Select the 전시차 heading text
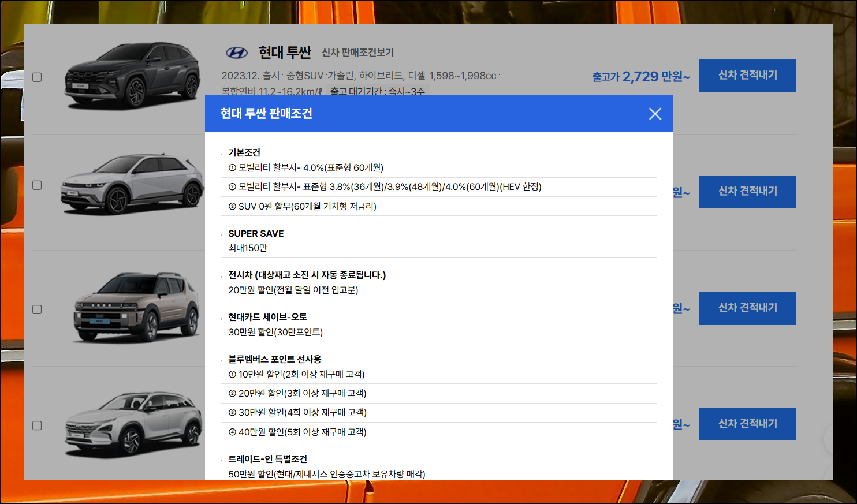The height and width of the screenshot is (504, 857). click(x=307, y=275)
